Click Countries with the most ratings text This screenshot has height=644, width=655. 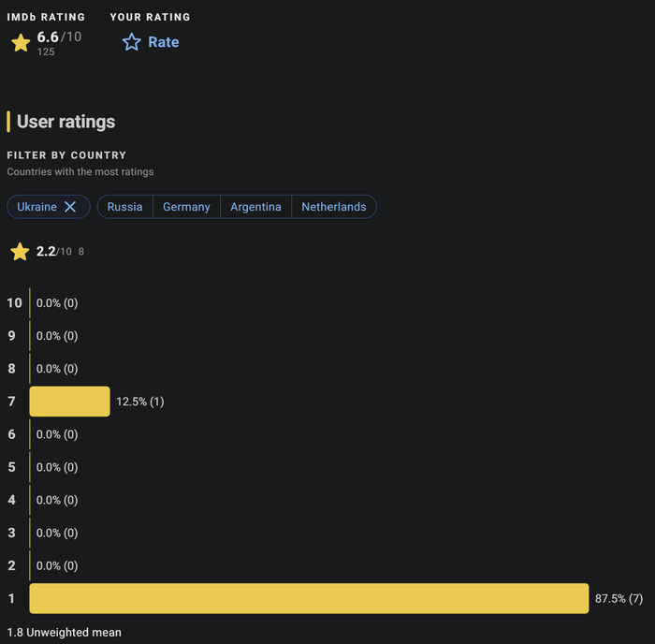click(80, 171)
